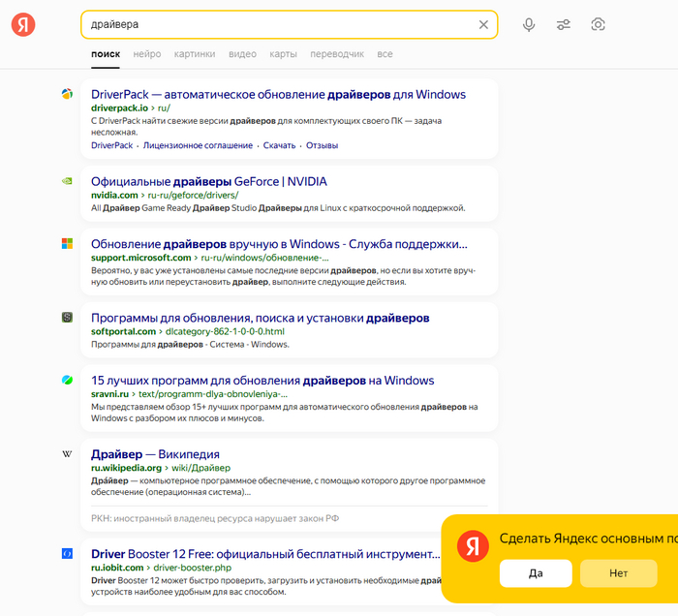This screenshot has width=678, height=616.
Task: Open the все tab
Action: [x=385, y=54]
